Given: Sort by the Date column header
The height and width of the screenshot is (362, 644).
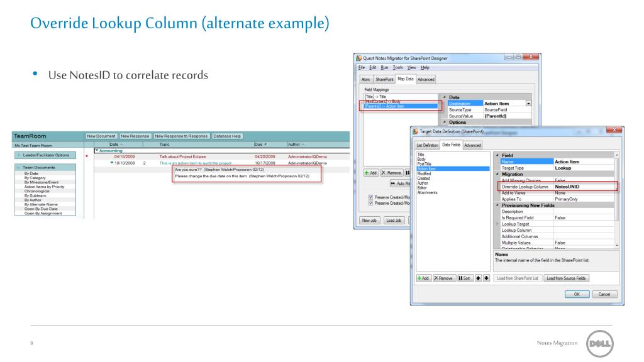Looking at the screenshot, I should (x=116, y=145).
